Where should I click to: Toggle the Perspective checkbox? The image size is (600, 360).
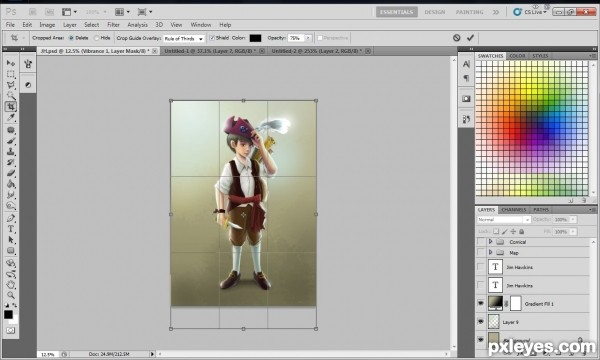(320, 38)
